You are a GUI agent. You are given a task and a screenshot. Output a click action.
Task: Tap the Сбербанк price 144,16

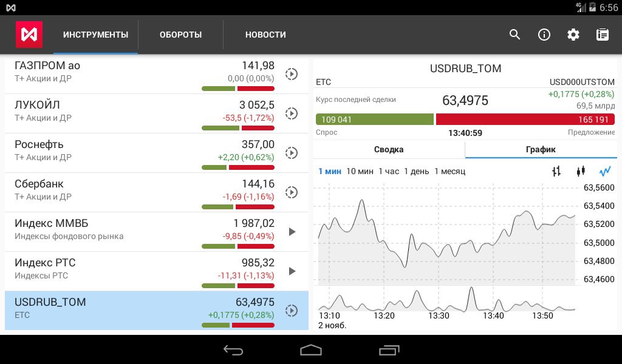[258, 184]
